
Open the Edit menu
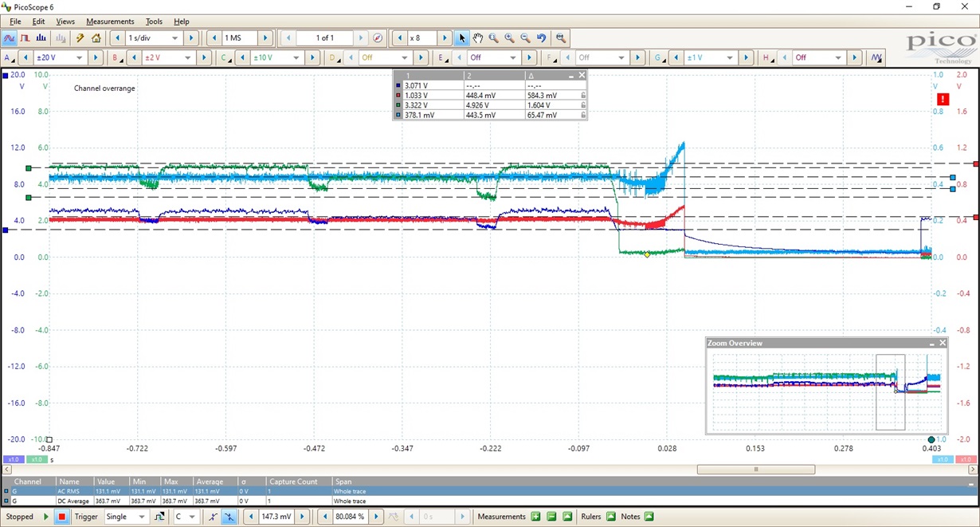[38, 22]
